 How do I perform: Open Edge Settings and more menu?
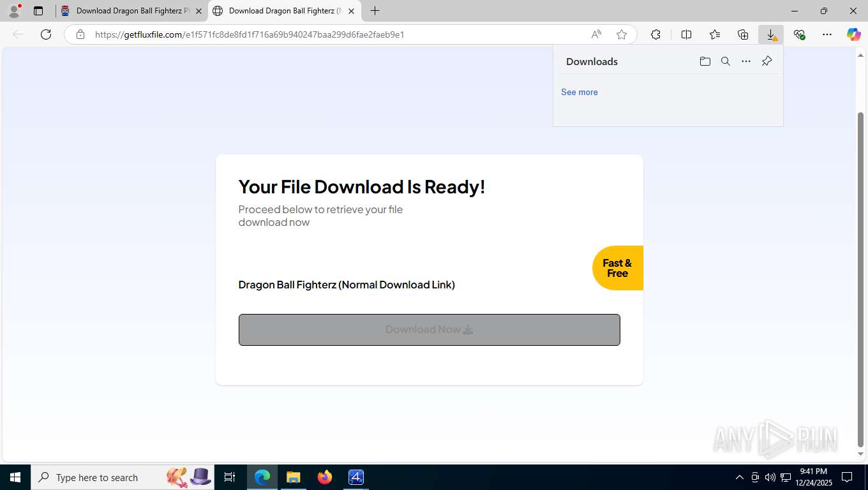827,34
